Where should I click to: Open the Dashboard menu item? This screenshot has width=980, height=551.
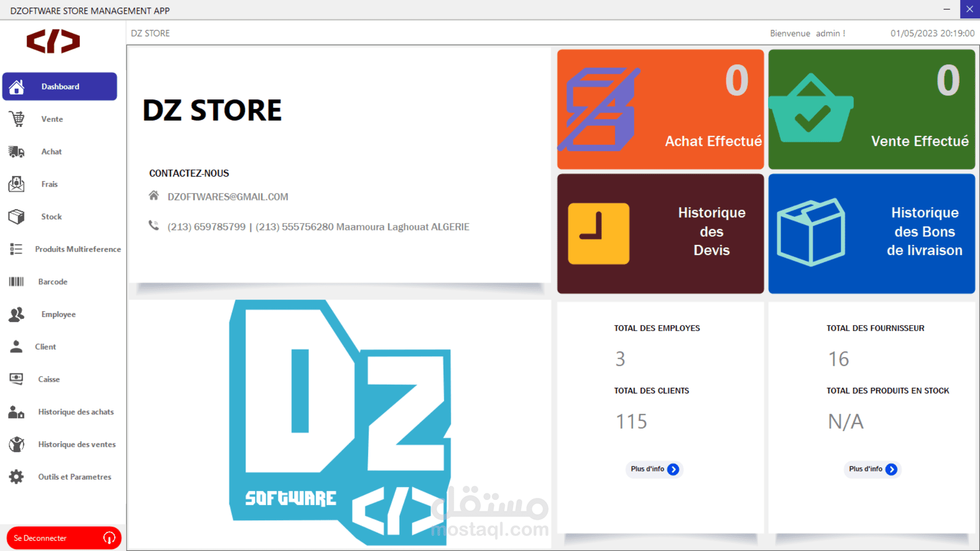pyautogui.click(x=60, y=87)
